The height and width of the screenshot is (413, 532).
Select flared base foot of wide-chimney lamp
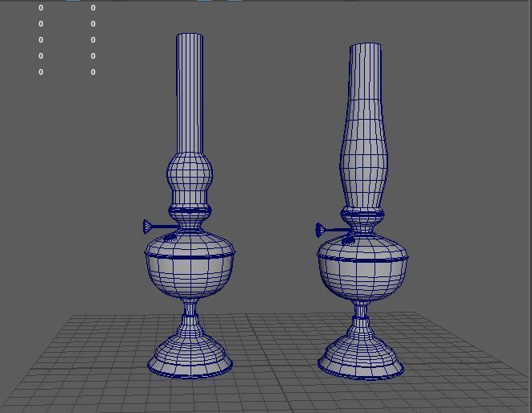pos(361,356)
